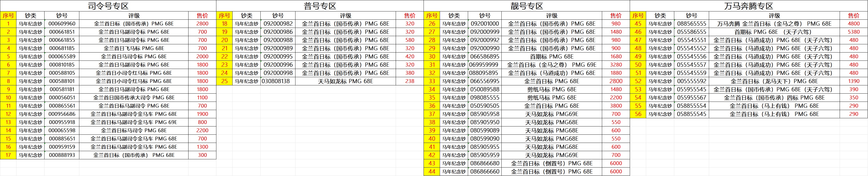Select the price 3280 cell
The image size is (868, 176).
(x=616, y=65)
